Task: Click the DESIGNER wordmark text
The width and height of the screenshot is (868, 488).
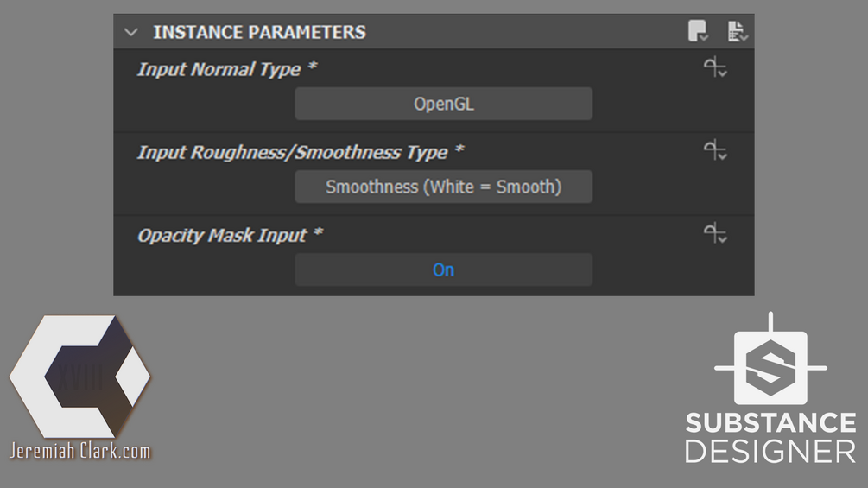Action: [x=770, y=451]
